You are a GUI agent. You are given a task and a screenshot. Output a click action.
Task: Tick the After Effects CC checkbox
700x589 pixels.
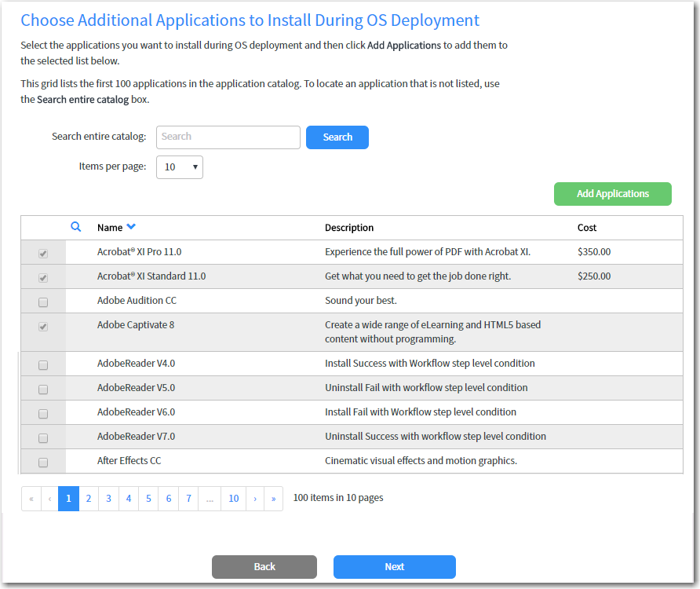(x=43, y=463)
